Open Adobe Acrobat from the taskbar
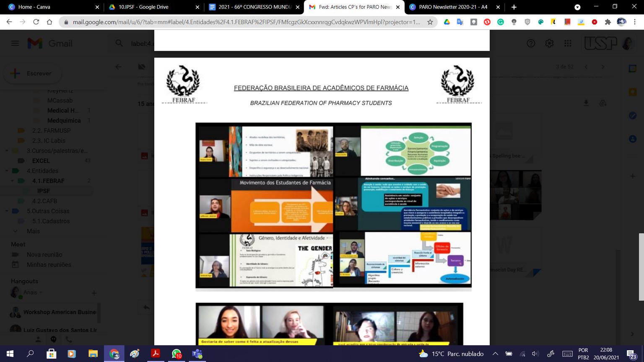 [x=156, y=354]
